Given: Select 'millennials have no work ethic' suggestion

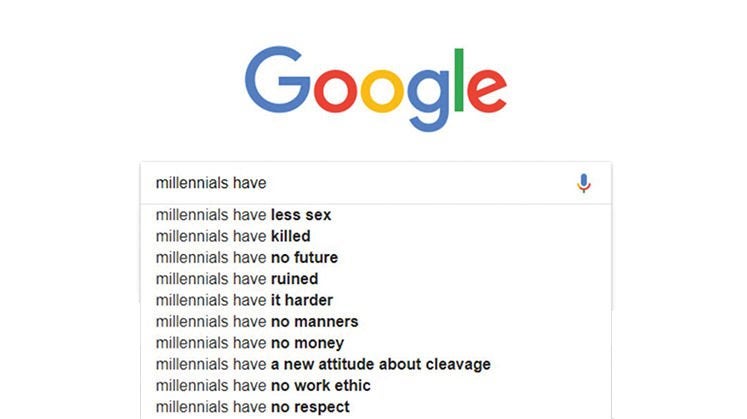Looking at the screenshot, I should [263, 386].
